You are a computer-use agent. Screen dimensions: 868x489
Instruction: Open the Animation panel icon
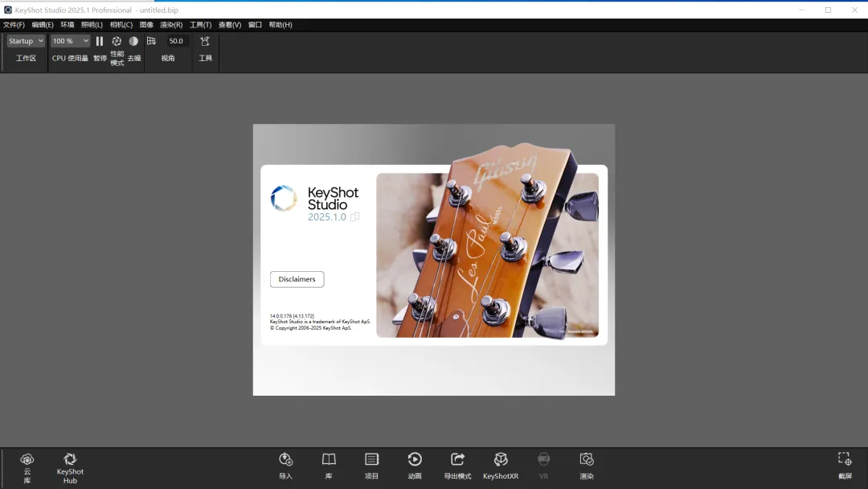point(415,459)
